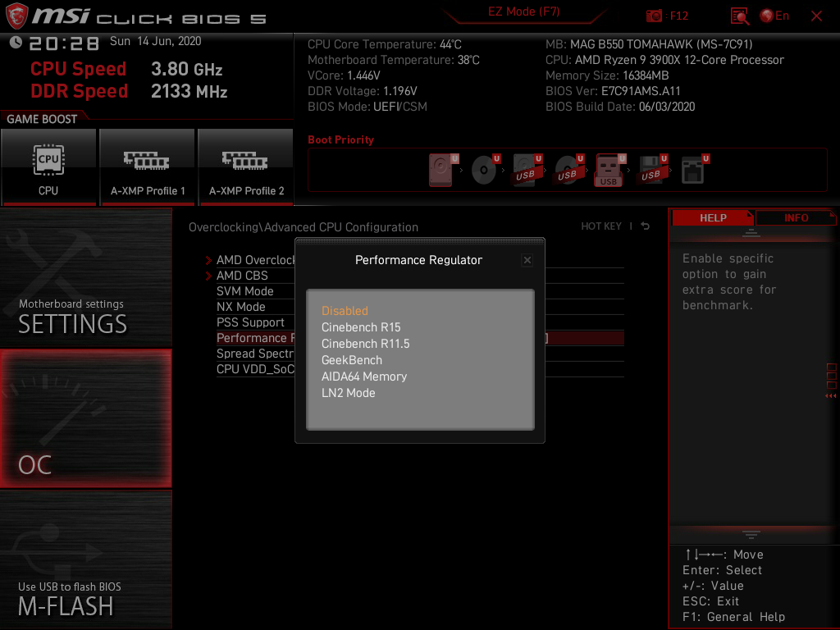Click the VCore 1.446V reading
Viewport: 840px width, 630px height.
tap(344, 75)
